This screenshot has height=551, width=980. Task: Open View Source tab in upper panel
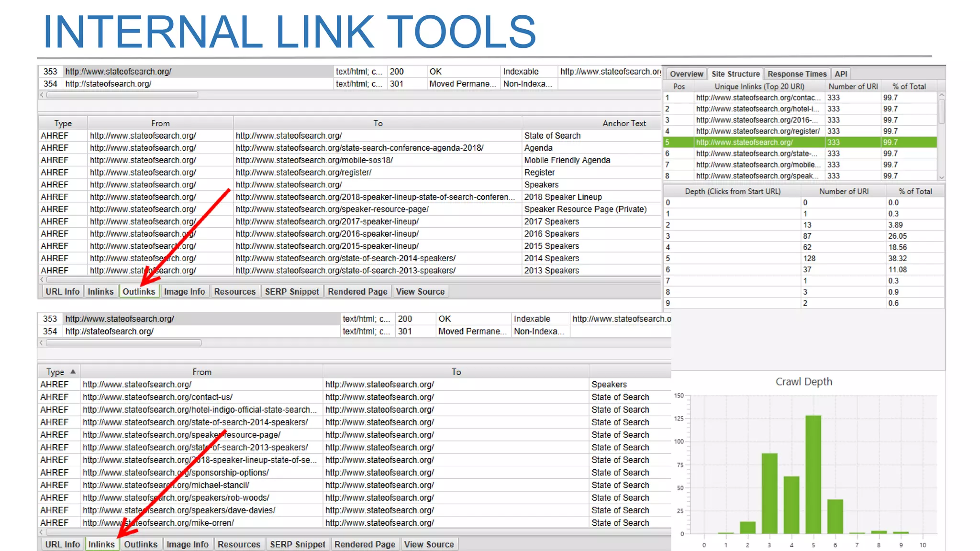click(x=420, y=291)
